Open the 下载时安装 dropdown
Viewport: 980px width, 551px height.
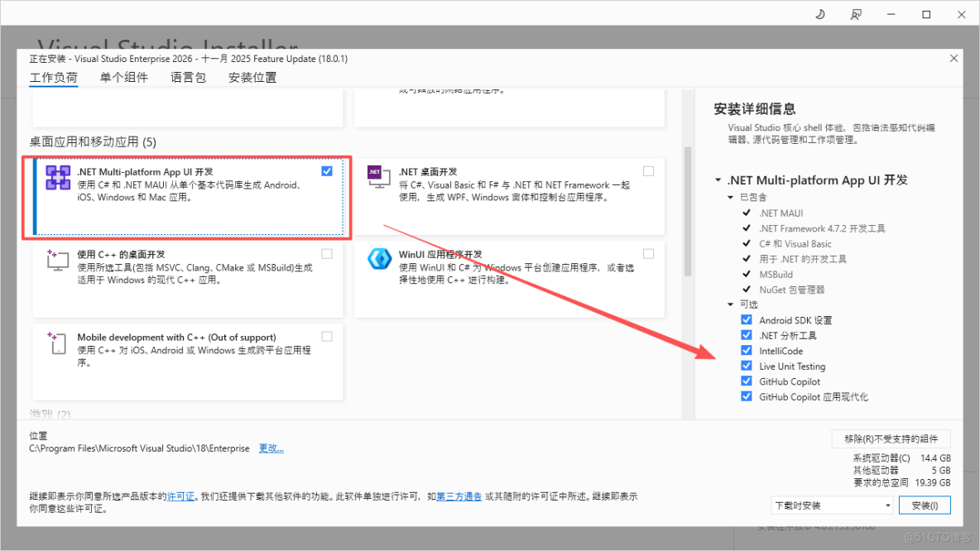tap(831, 505)
